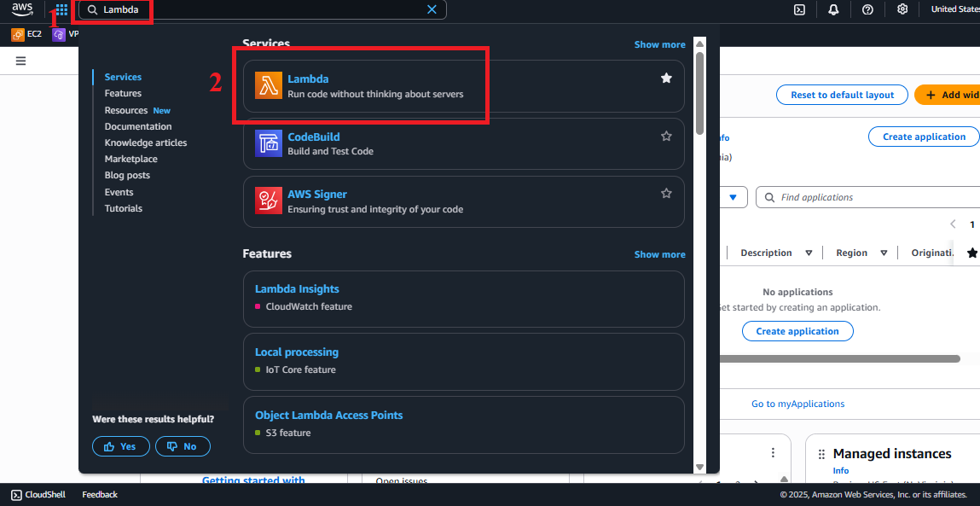The width and height of the screenshot is (980, 506).
Task: Click Reset to default layout
Action: coord(842,95)
